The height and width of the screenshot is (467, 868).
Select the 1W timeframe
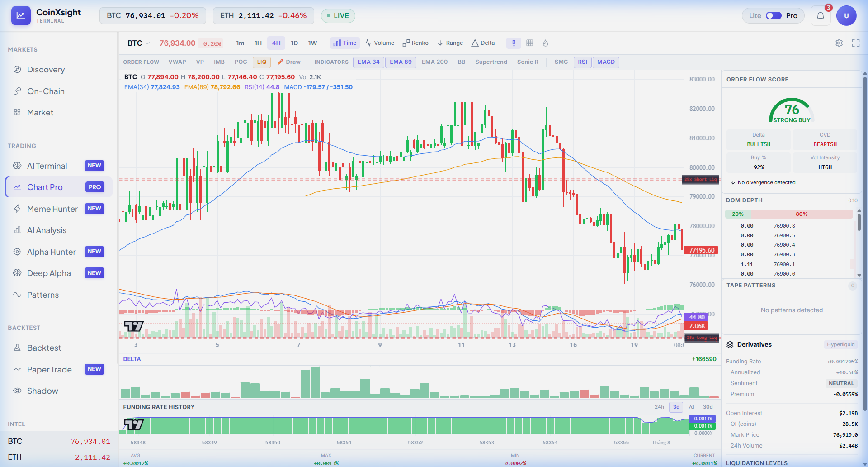click(312, 43)
